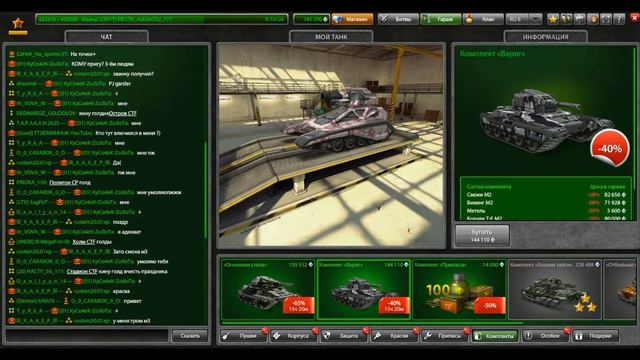Open the friends icon beside the gold star
This screenshot has width=640, height=360.
pyautogui.click(x=566, y=19)
